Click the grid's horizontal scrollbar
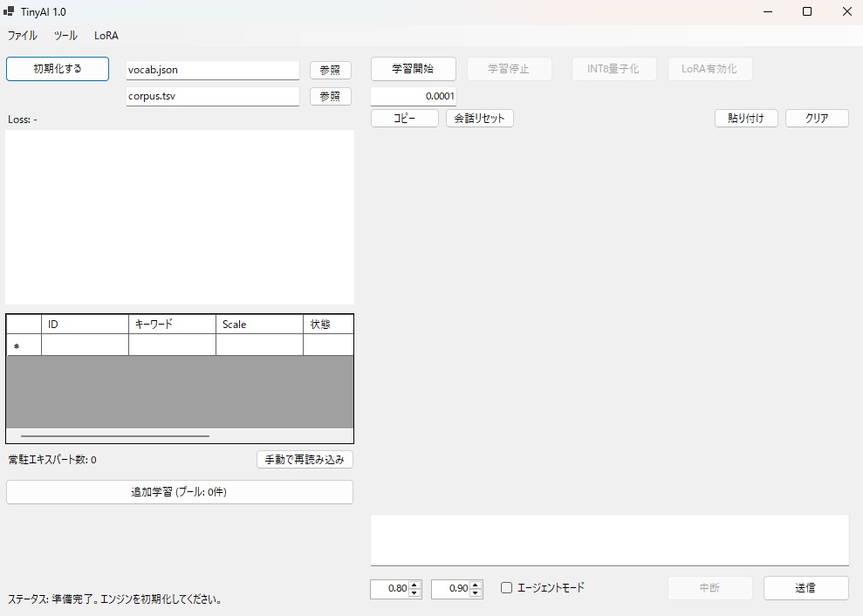Image resolution: width=863 pixels, height=616 pixels. [x=115, y=436]
